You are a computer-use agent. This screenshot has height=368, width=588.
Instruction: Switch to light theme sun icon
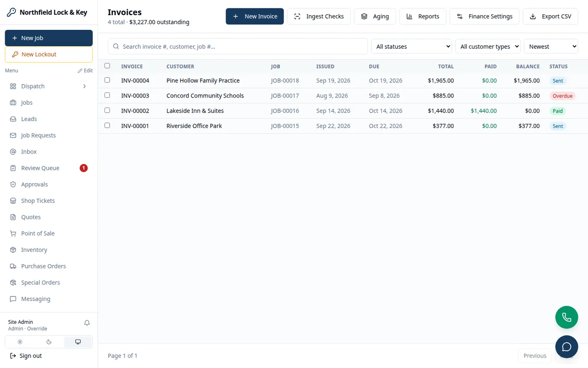click(20, 342)
